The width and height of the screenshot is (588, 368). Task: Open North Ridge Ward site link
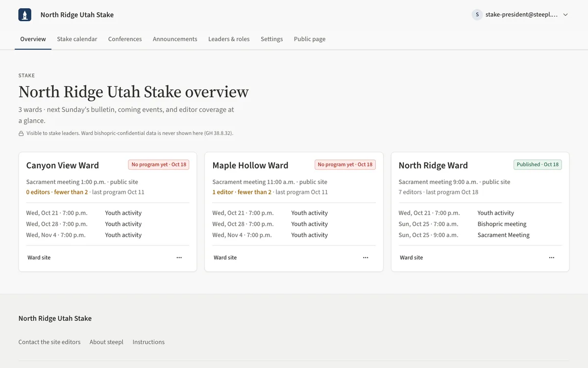pyautogui.click(x=412, y=258)
